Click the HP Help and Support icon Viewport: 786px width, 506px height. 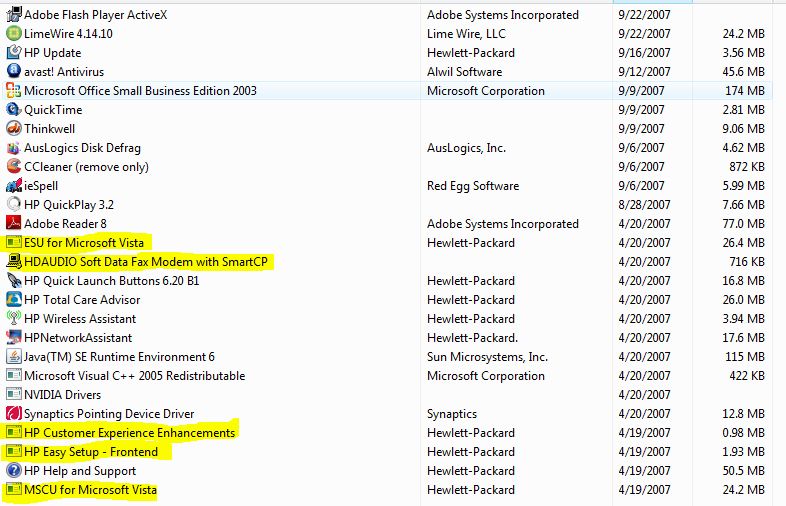[14, 470]
